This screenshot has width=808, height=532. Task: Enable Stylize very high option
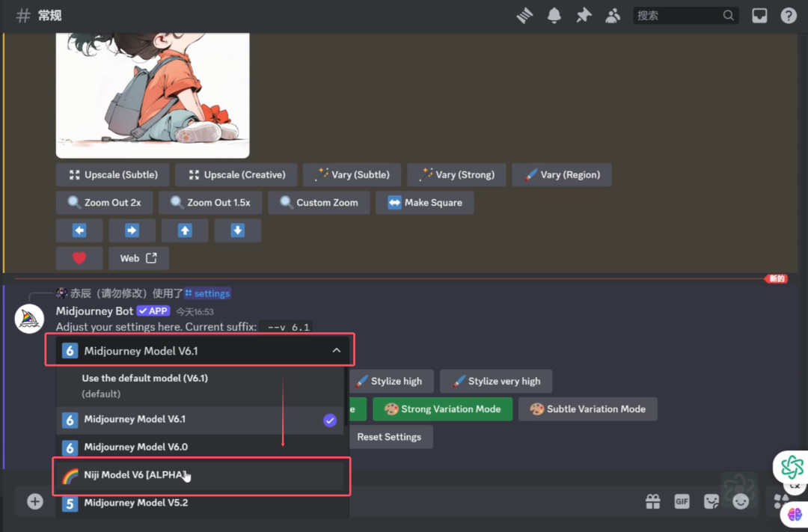pos(495,382)
